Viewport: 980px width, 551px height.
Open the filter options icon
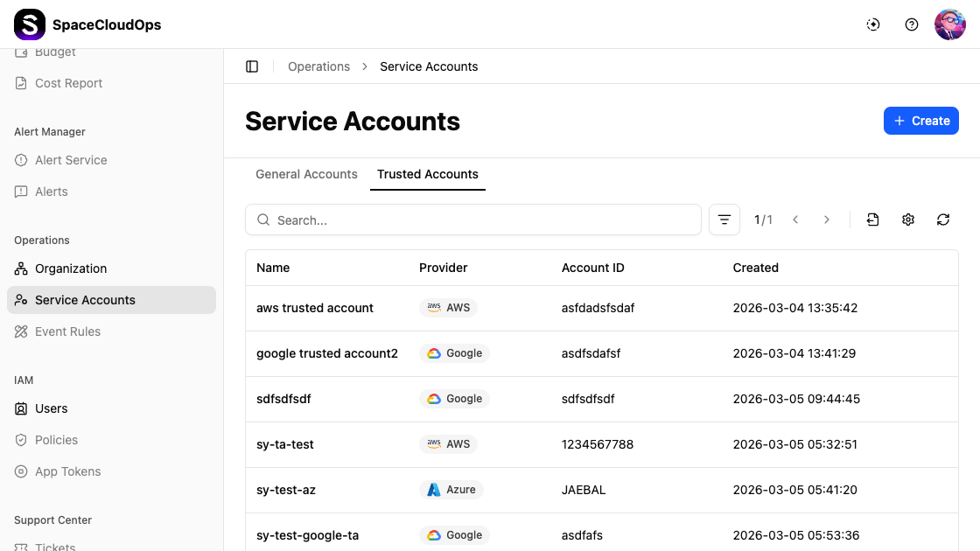tap(724, 220)
